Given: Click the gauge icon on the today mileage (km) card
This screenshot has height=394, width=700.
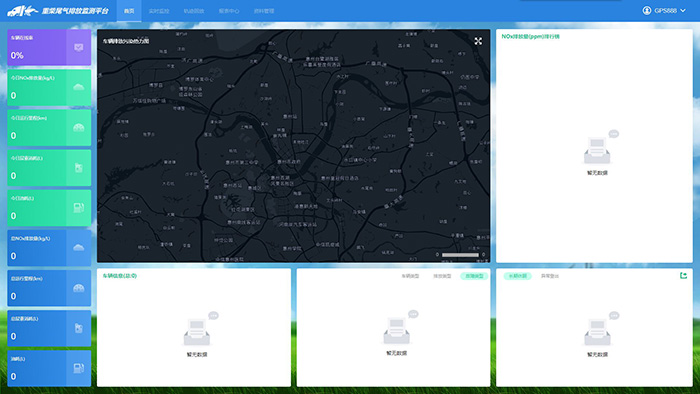Looking at the screenshot, I should [x=79, y=128].
